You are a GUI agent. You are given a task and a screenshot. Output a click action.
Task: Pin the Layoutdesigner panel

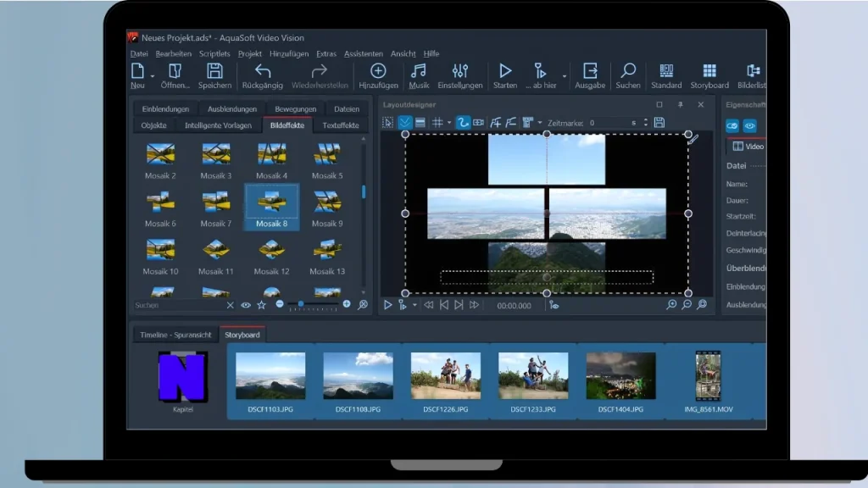point(681,104)
